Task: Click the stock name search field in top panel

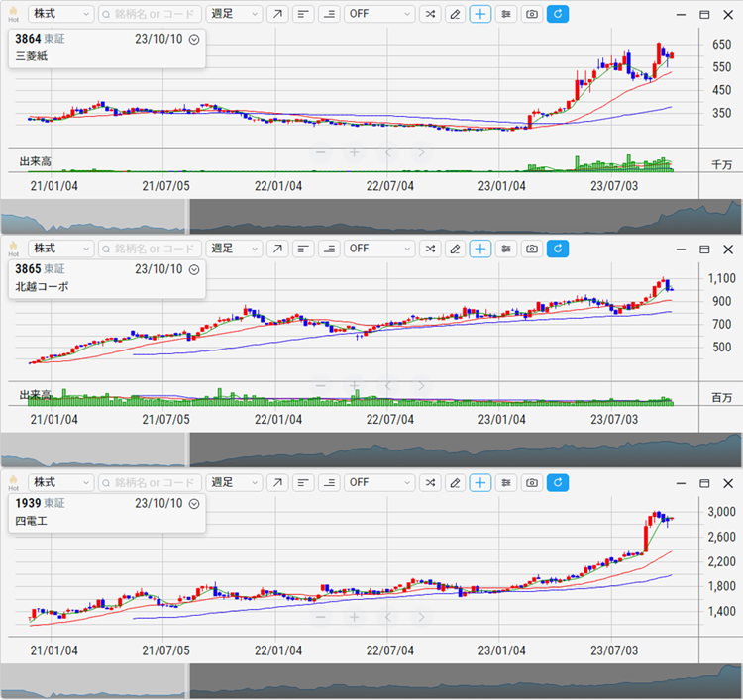Action: tap(151, 15)
